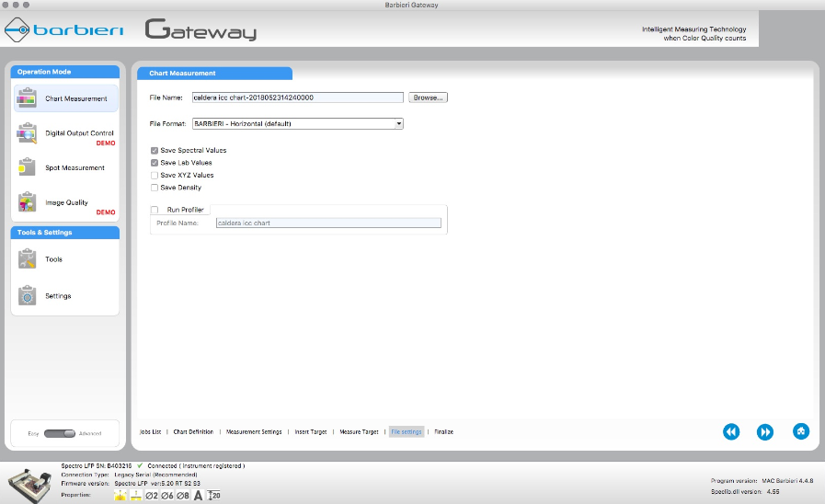
Task: Go to Measure Target step
Action: point(359,432)
